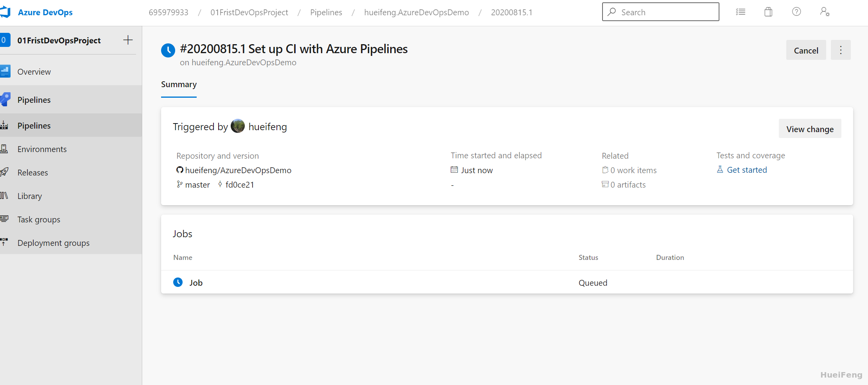The height and width of the screenshot is (385, 868).
Task: Click the View change button
Action: point(810,129)
